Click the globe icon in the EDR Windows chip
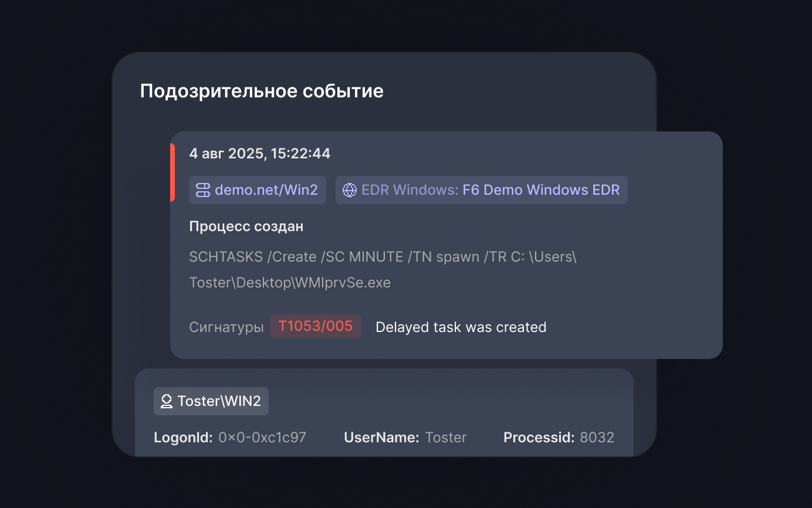 350,189
